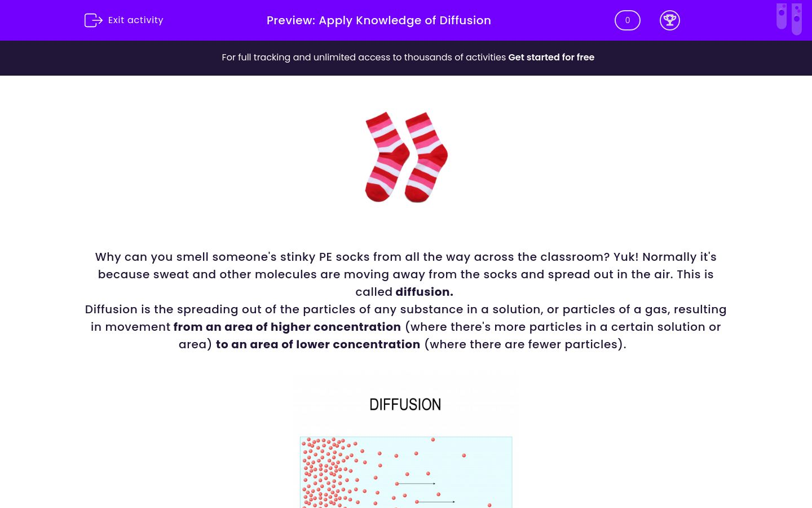The image size is (812, 508).
Task: Click the bubbles inside the test tube graphic
Action: tap(782, 11)
